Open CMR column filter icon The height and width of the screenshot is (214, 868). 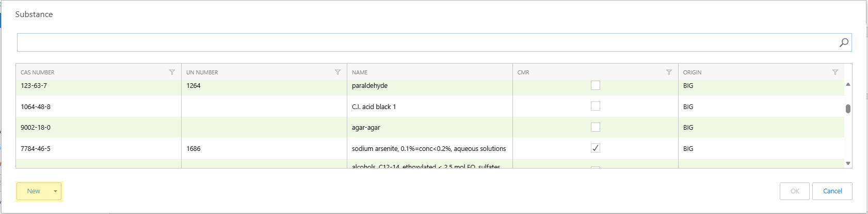click(669, 72)
